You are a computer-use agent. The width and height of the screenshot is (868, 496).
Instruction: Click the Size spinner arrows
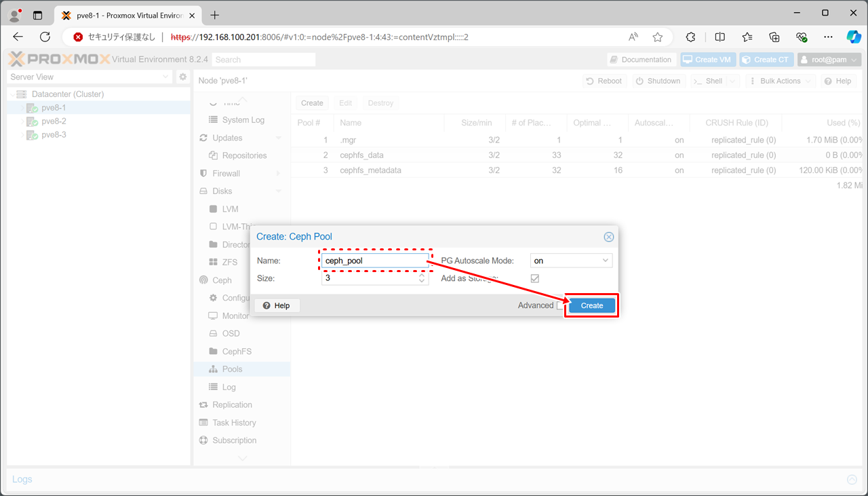click(x=422, y=278)
